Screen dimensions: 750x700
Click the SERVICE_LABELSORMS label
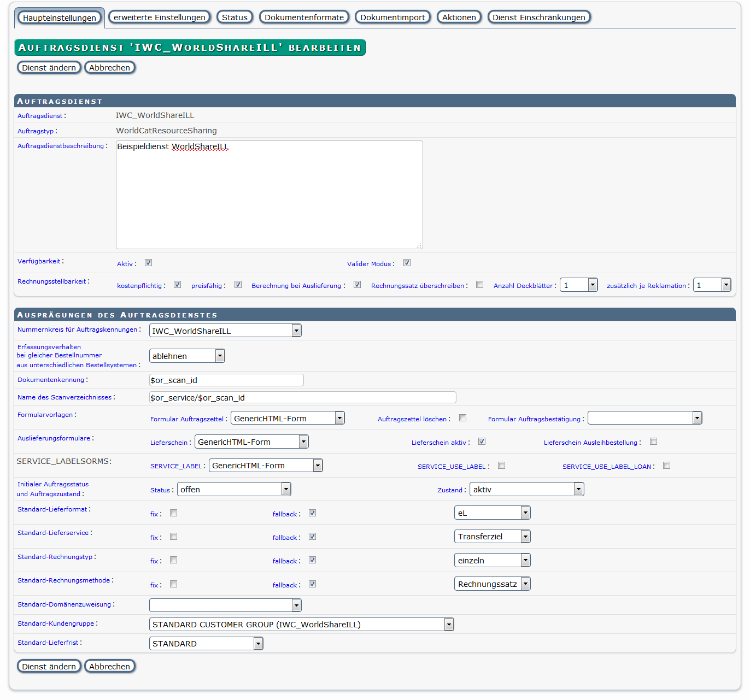64,461
